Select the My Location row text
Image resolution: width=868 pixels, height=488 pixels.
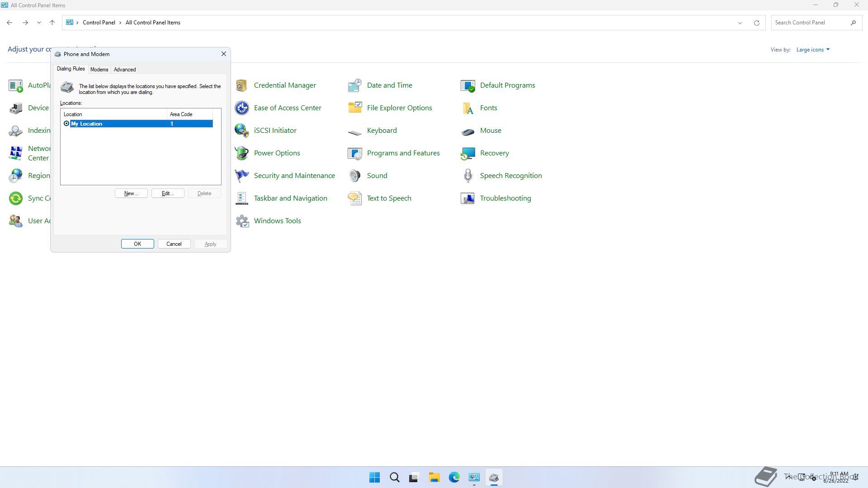click(x=87, y=124)
